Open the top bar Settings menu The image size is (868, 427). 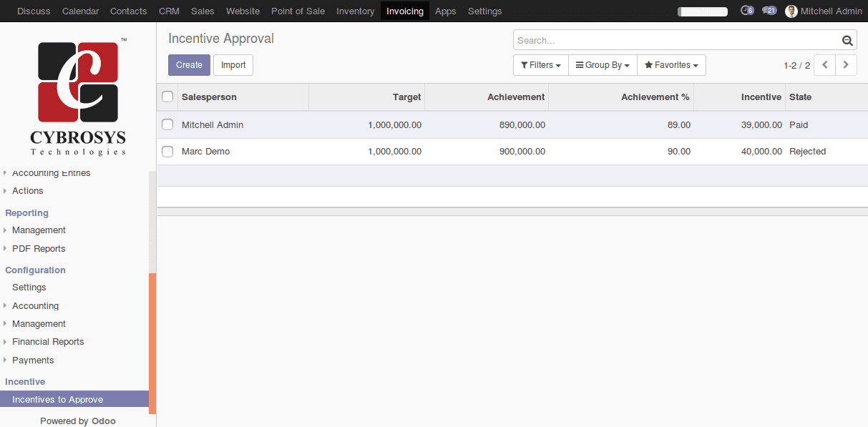point(485,11)
